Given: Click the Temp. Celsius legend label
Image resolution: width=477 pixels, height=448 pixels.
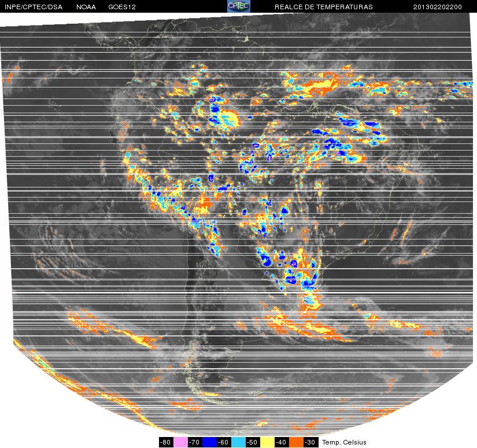Looking at the screenshot, I should pos(344,442).
